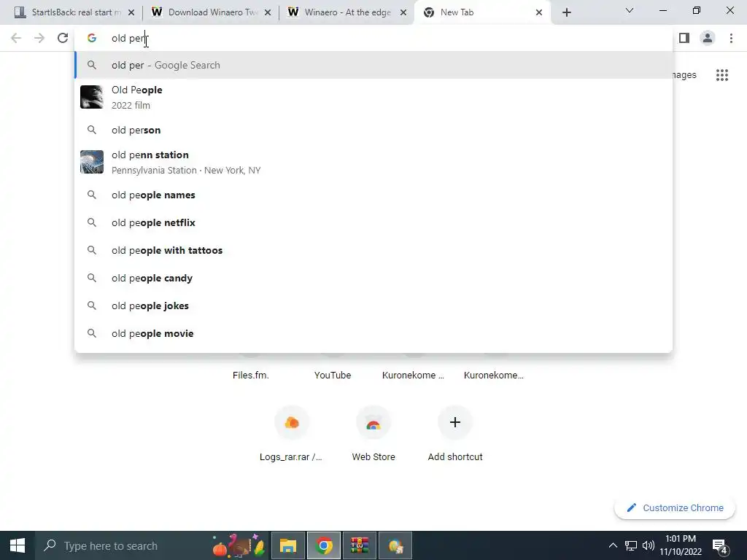This screenshot has height=560, width=747.
Task: Pick the 'old person' suggestion
Action: pyautogui.click(x=373, y=130)
